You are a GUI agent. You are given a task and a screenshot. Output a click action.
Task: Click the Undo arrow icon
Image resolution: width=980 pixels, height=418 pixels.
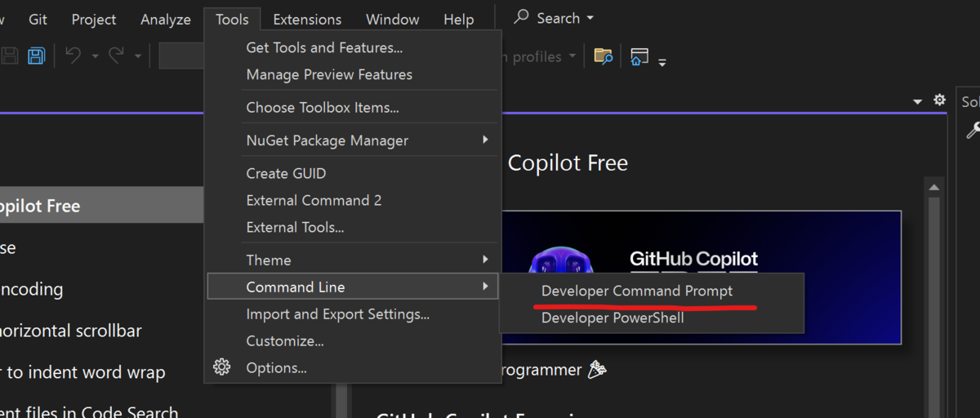click(73, 56)
